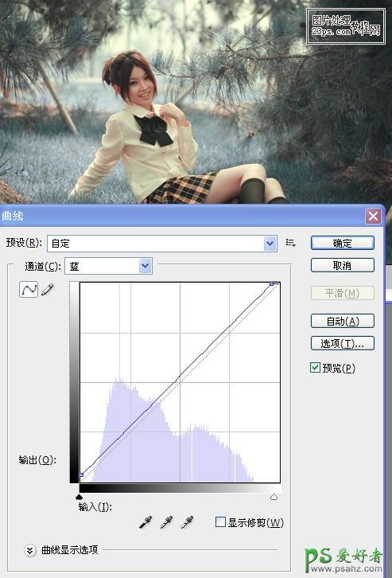The image size is (392, 578).
Task: Select the curve point editing tool
Action: click(29, 289)
